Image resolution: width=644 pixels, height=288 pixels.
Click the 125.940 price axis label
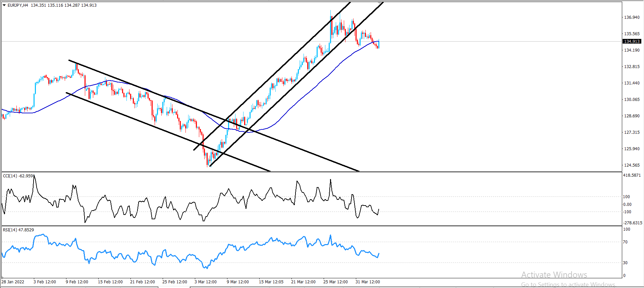point(632,149)
